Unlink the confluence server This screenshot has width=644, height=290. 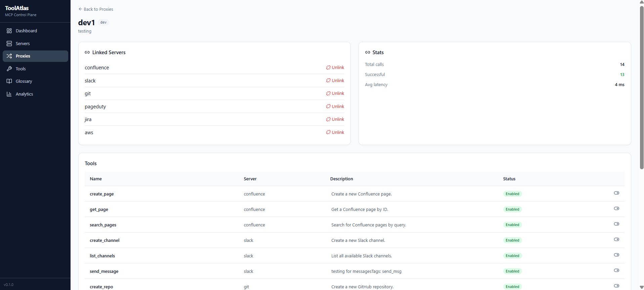click(x=335, y=67)
